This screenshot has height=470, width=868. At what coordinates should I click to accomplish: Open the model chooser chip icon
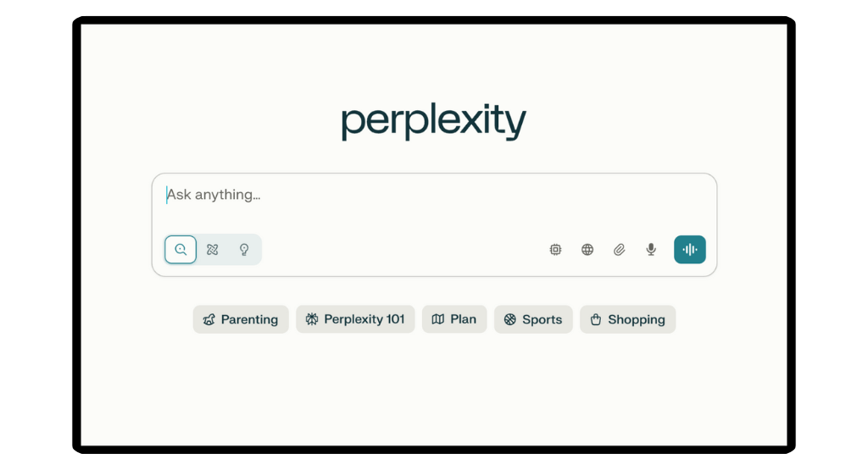tap(555, 249)
